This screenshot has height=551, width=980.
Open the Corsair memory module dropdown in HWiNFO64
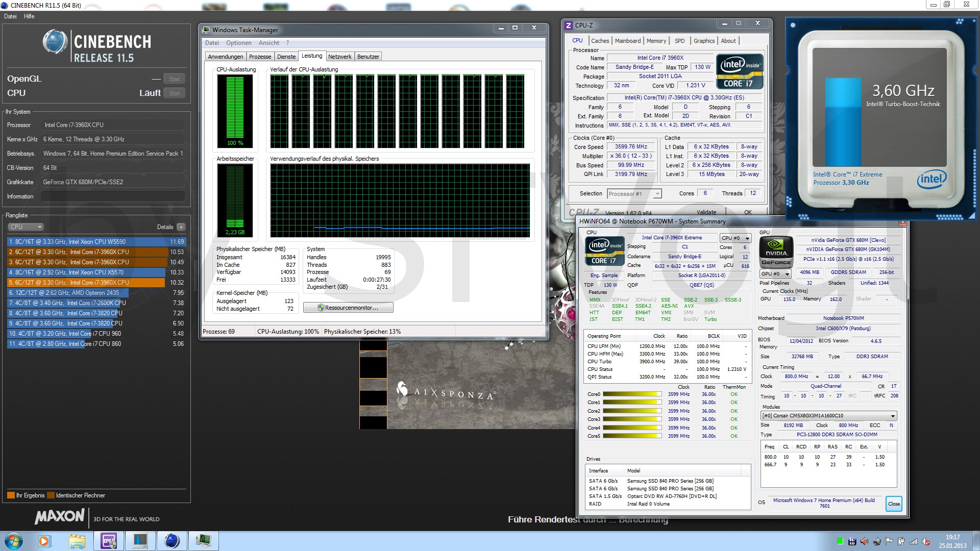tap(829, 416)
